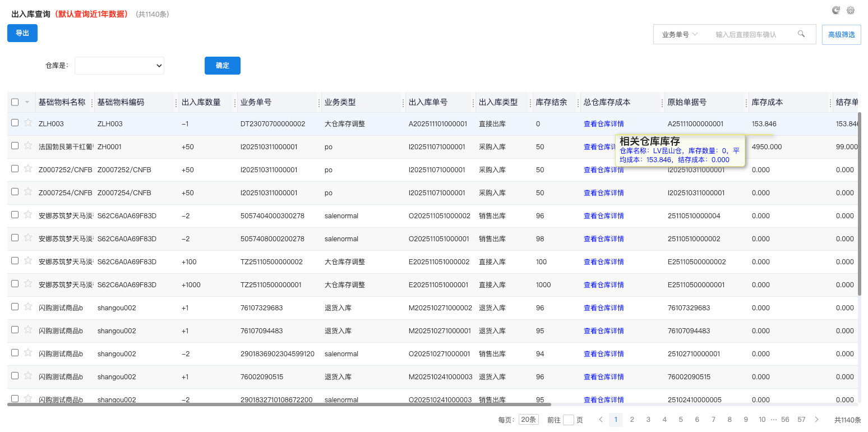Click the 确定 confirm button

point(223,66)
